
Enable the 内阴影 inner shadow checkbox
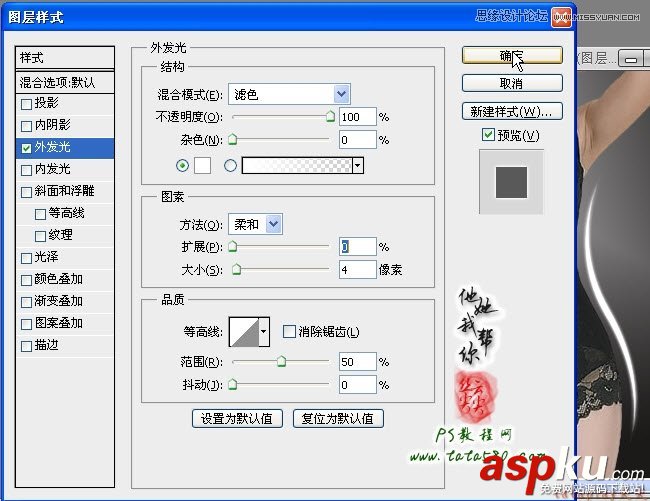pos(26,126)
